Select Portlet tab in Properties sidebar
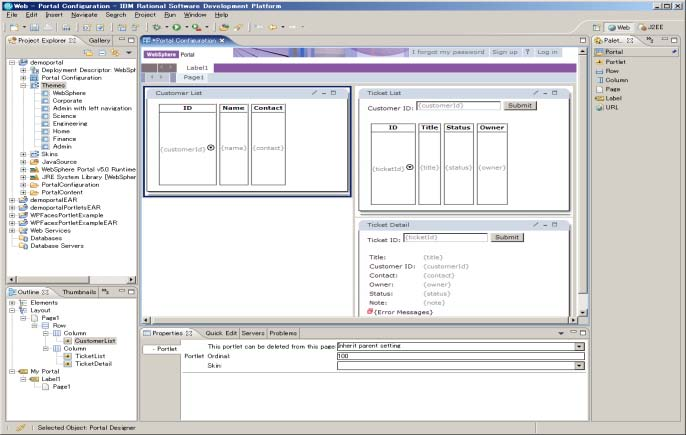The image size is (686, 435). click(163, 349)
